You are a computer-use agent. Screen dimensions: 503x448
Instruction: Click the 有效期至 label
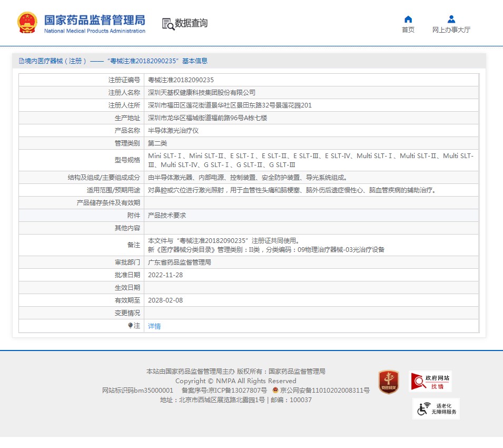pos(127,300)
